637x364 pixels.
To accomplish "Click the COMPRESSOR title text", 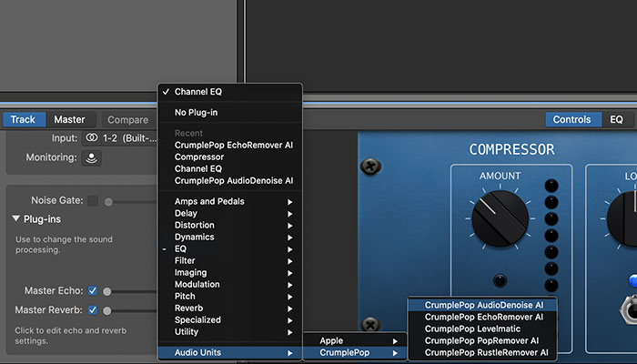I will 511,149.
